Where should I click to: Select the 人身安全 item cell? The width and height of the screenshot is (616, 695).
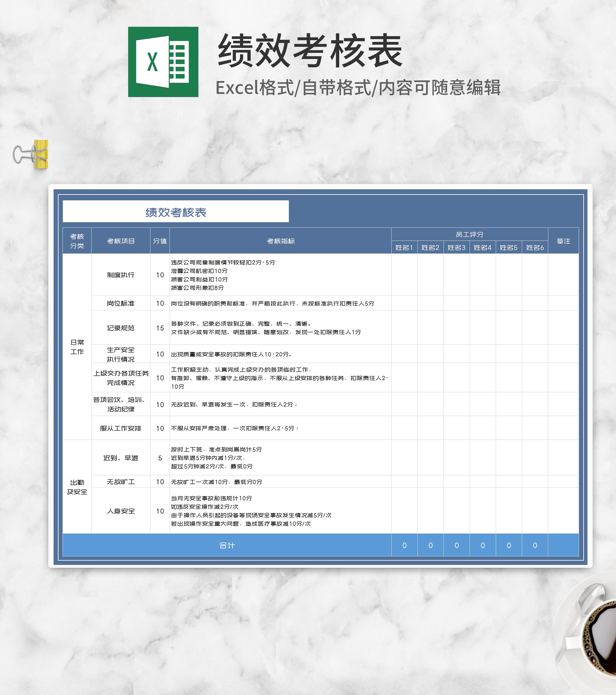coord(121,511)
